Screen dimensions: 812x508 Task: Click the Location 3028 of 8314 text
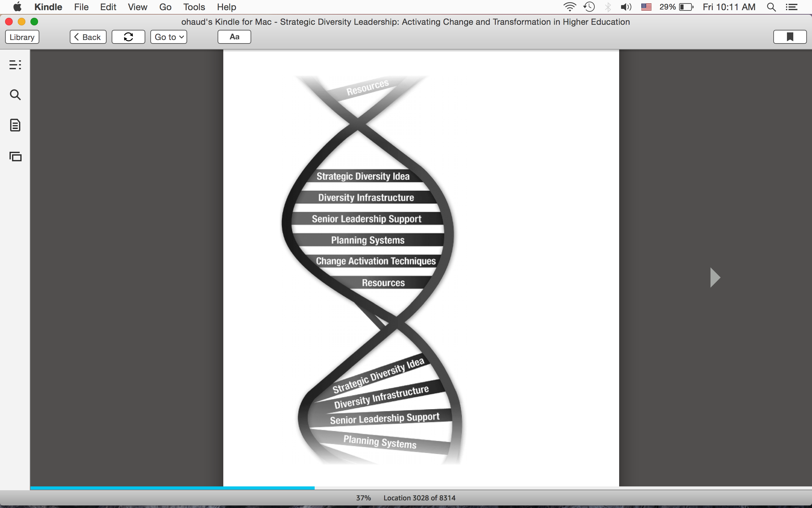click(419, 498)
